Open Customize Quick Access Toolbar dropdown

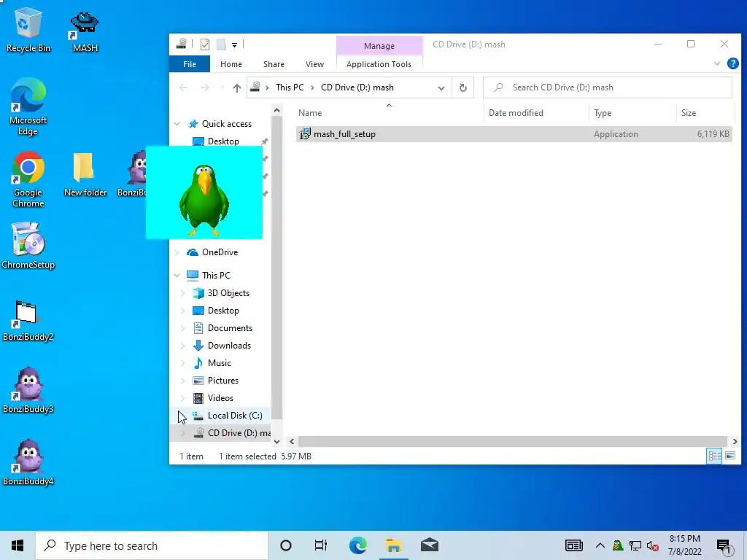tap(234, 44)
